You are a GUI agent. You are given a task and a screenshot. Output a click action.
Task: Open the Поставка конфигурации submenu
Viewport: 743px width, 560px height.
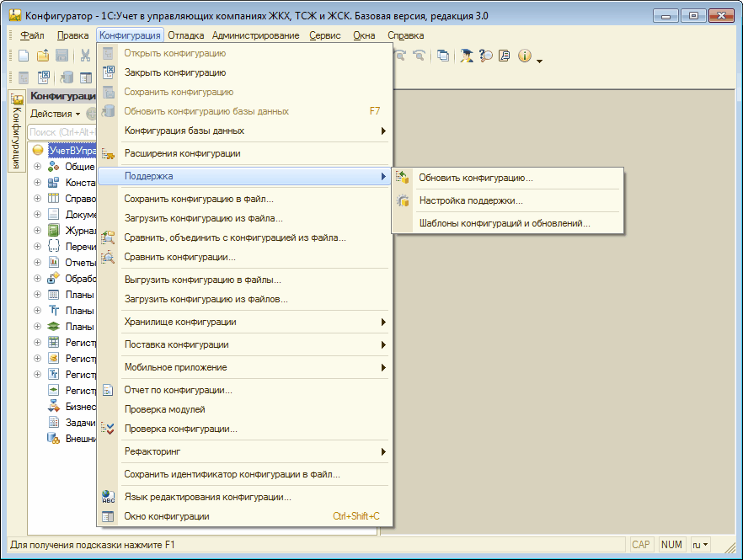coord(245,344)
